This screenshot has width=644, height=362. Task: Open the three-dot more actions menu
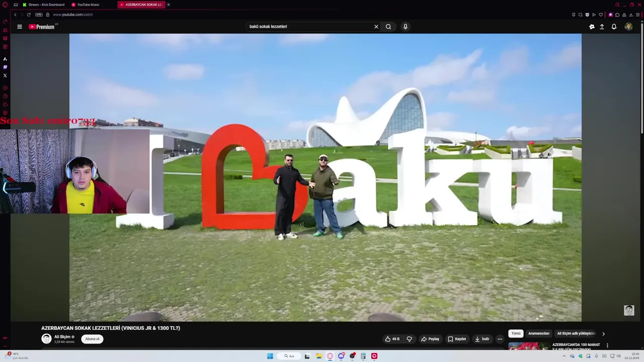500,339
